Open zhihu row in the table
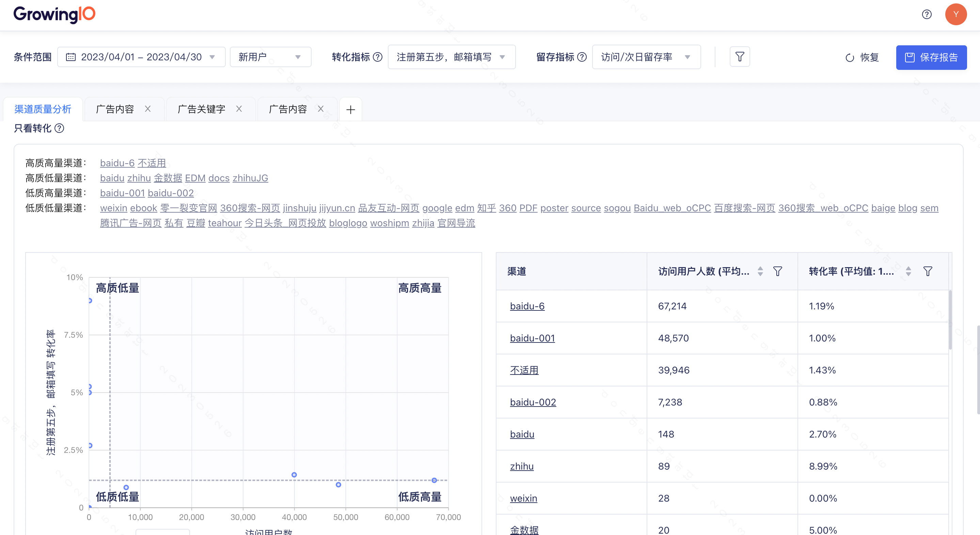The height and width of the screenshot is (535, 980). coord(522,466)
